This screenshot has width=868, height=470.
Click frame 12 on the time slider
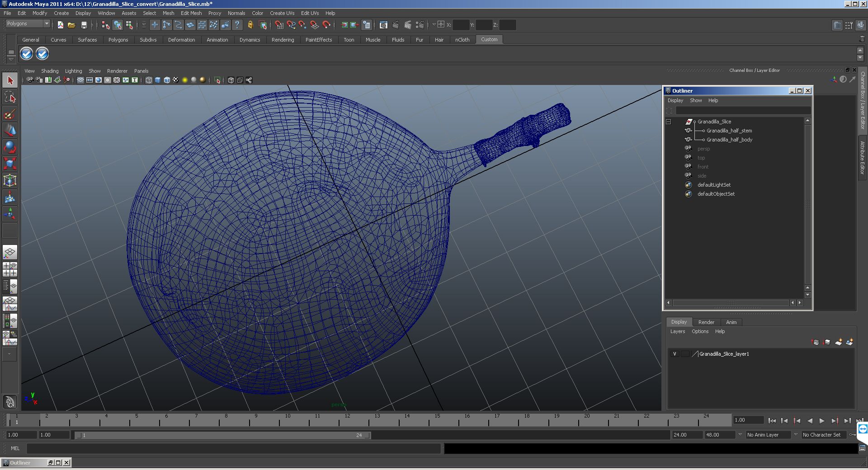347,420
